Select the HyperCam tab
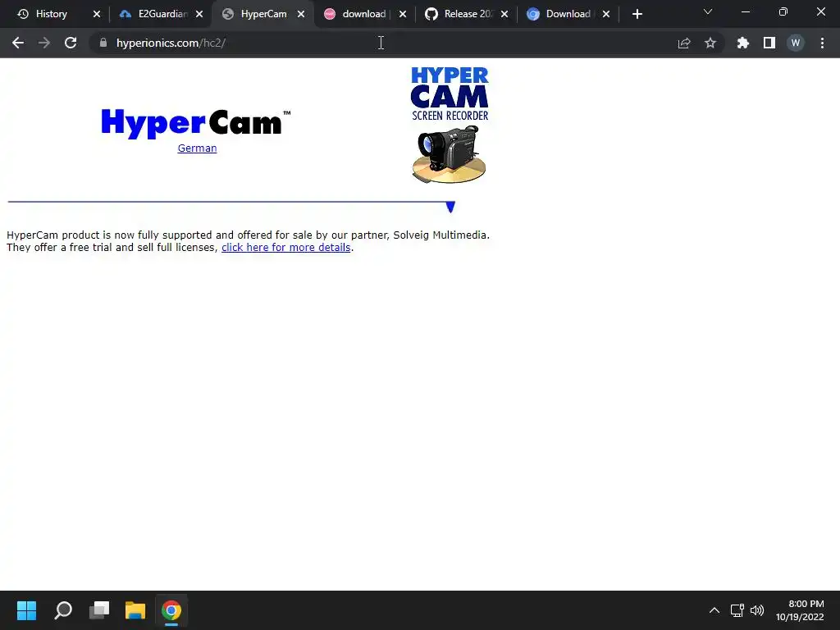 tap(263, 14)
